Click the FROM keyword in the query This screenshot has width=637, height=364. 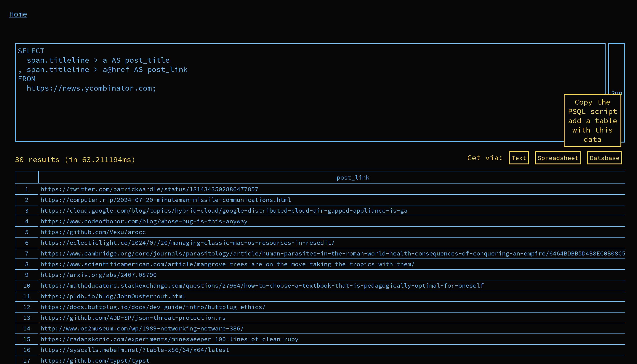[27, 79]
